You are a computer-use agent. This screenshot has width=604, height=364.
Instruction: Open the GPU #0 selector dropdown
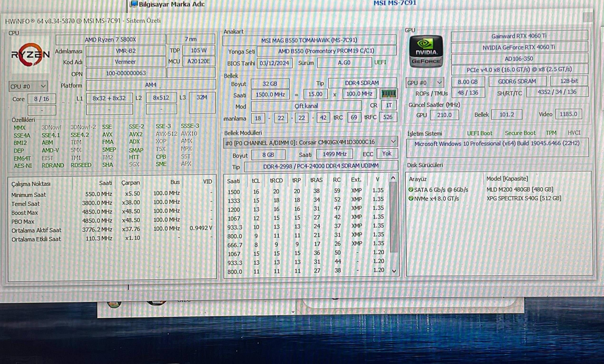coord(425,83)
